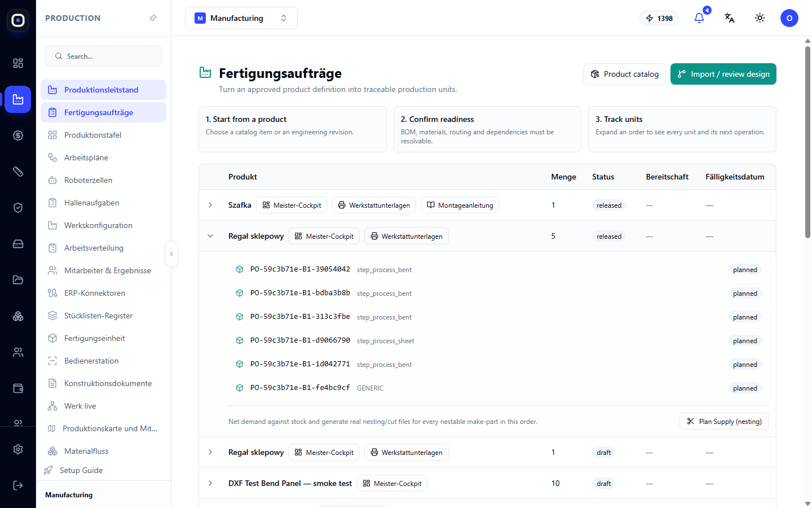Viewport: 812px width, 508px height.
Task: Open the folder icon in left rail
Action: pyautogui.click(x=18, y=280)
